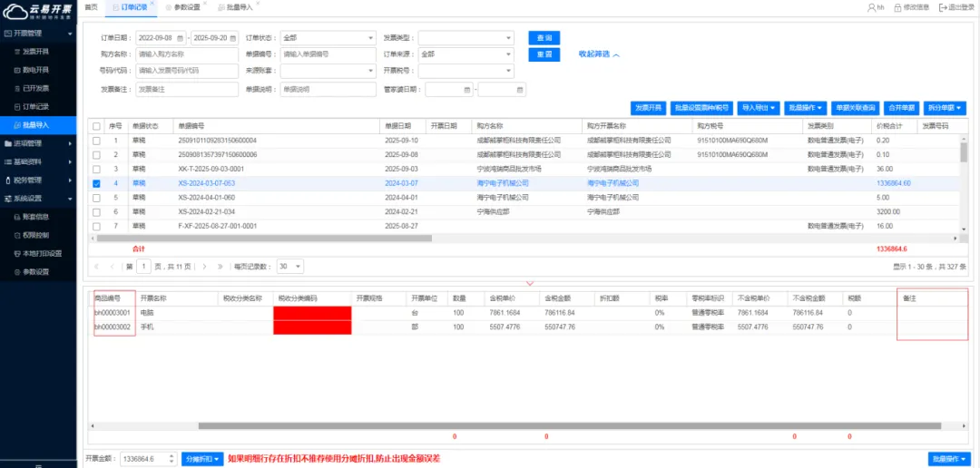This screenshot has height=468, width=980.
Task: Close the 订单记录 tab
Action: 152,4
